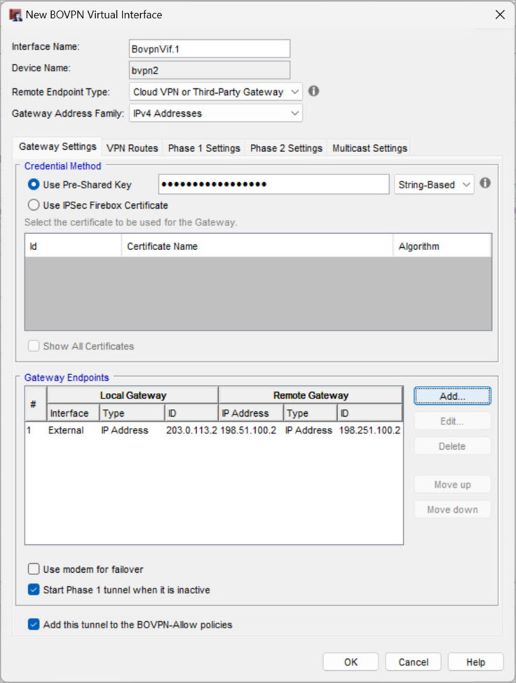The width and height of the screenshot is (516, 683).
Task: Click remote gateway IP 198.51.100.2
Action: [248, 430]
